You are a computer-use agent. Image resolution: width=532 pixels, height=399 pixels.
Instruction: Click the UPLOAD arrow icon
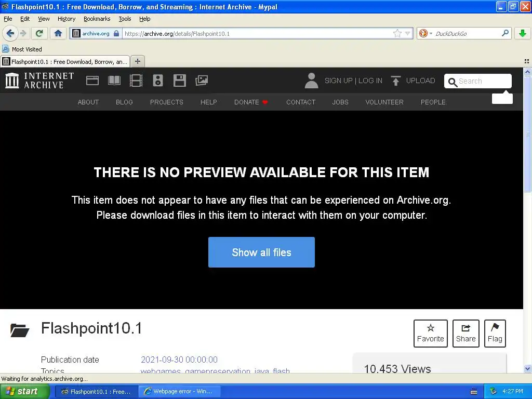pyautogui.click(x=395, y=81)
